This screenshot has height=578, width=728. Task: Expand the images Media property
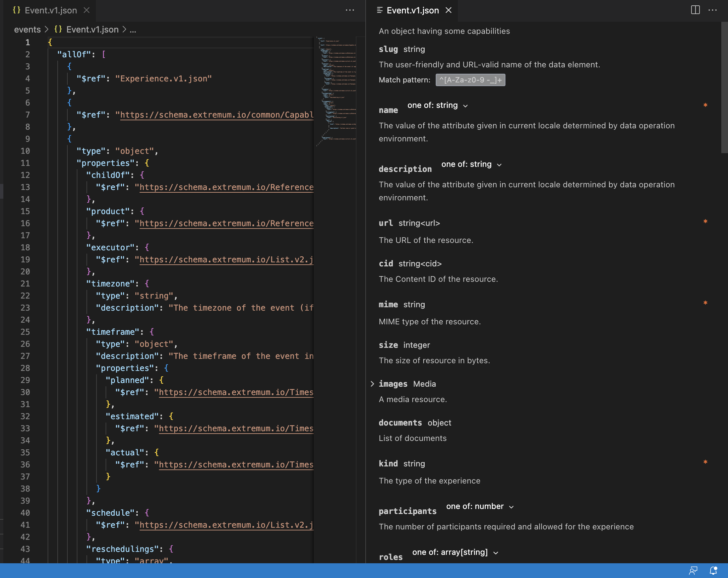372,384
